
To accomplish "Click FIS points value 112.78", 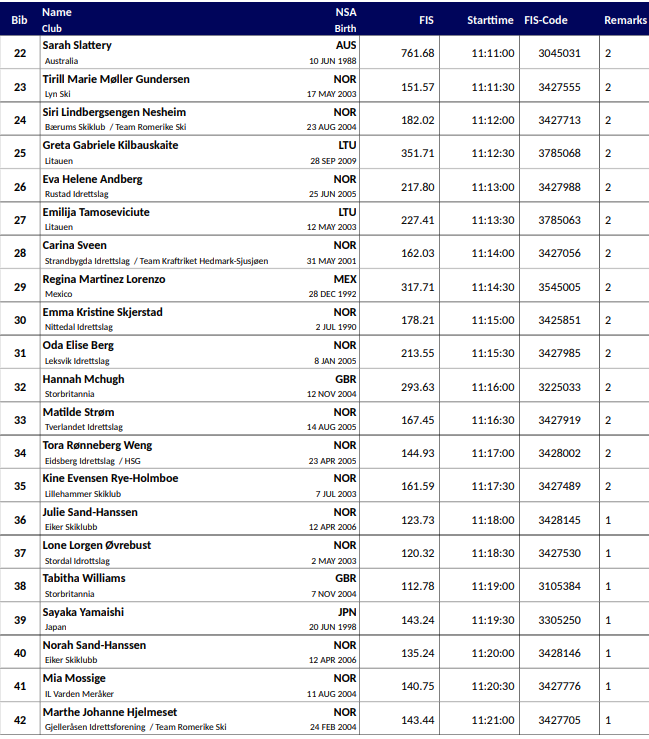I will 417,586.
